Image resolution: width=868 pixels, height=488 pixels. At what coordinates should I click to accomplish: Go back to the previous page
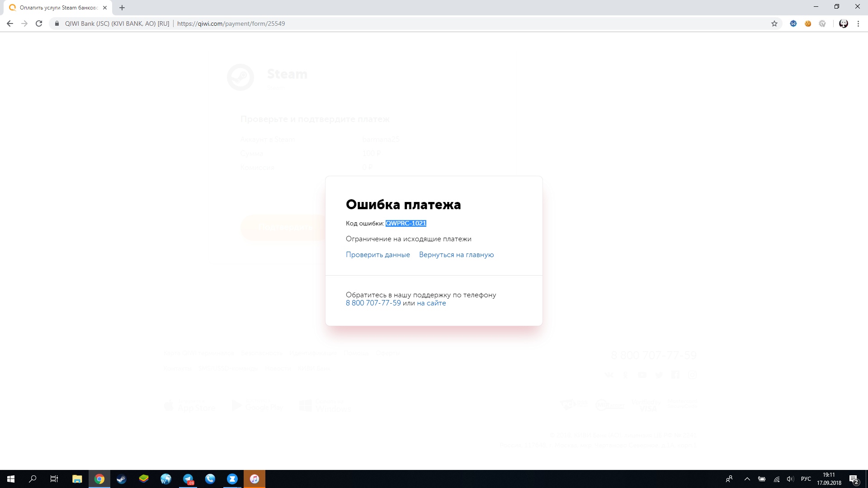pyautogui.click(x=10, y=23)
